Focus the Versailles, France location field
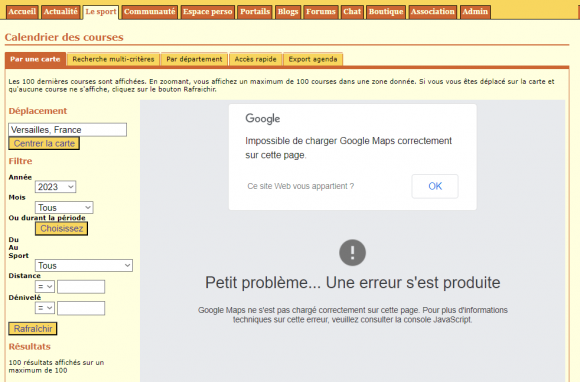The height and width of the screenshot is (382, 580). point(67,130)
